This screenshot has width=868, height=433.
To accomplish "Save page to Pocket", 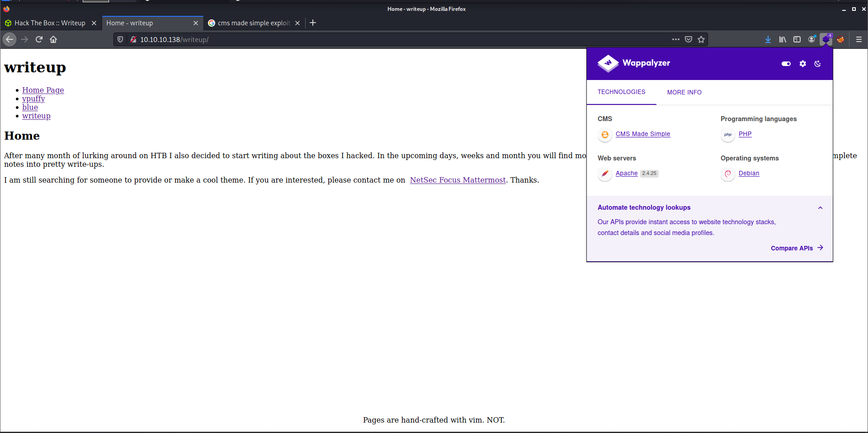I will 689,39.
